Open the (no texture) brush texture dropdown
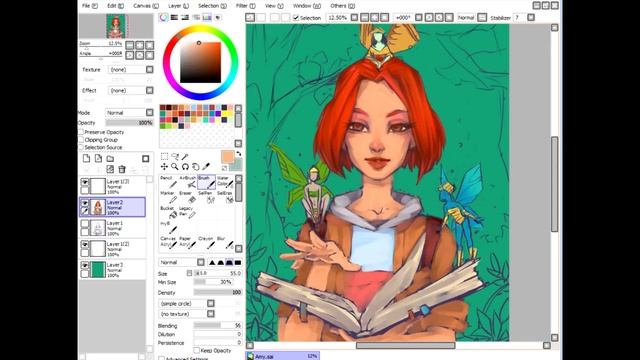Screen dimensions: 640x360 (x=211, y=314)
